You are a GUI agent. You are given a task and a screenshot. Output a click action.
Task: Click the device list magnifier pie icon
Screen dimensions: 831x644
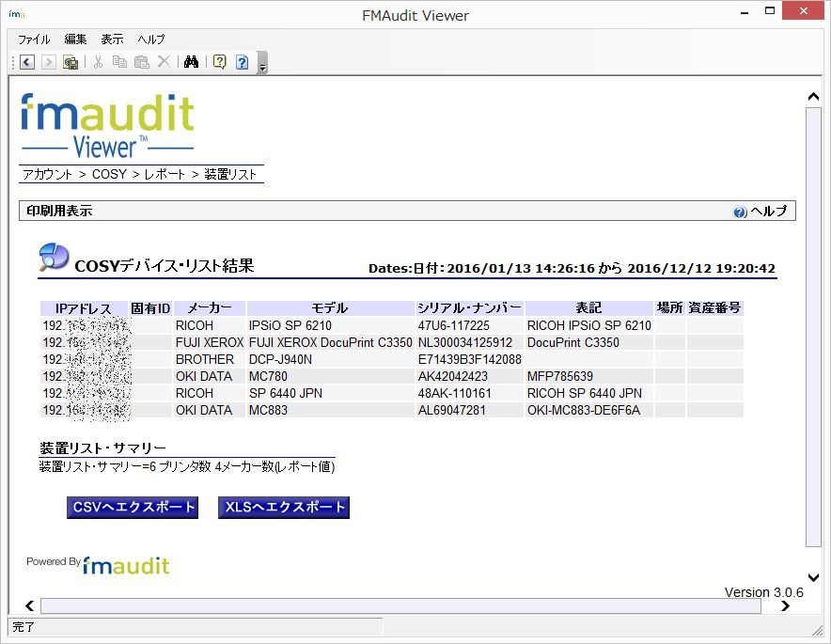(55, 257)
